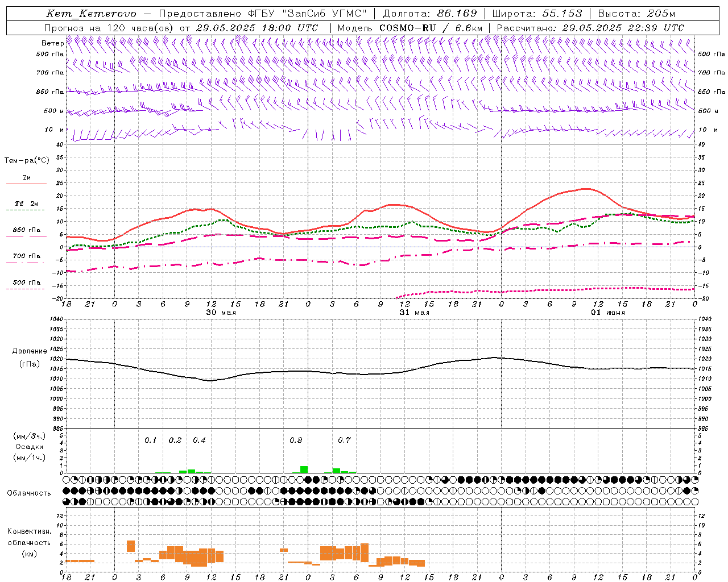Screen dimensions: 728x582
Task: Click the Осадки panel label
Action: coord(30,447)
